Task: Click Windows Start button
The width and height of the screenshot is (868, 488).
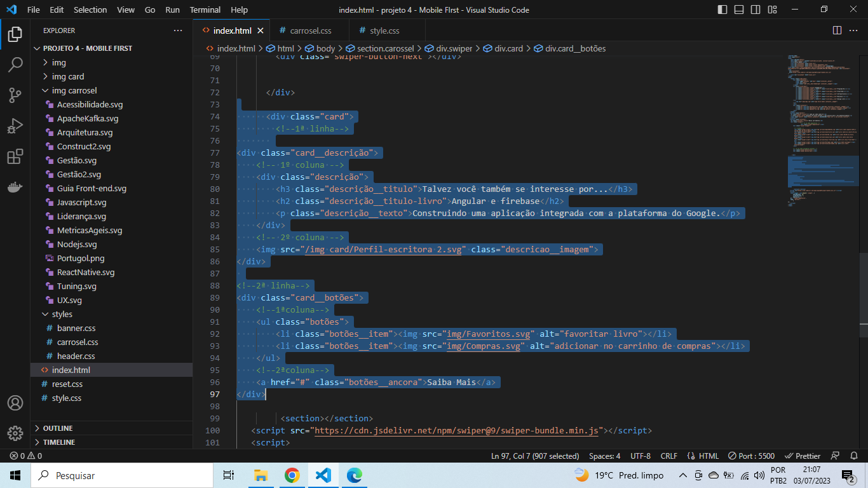Action: pyautogui.click(x=15, y=475)
